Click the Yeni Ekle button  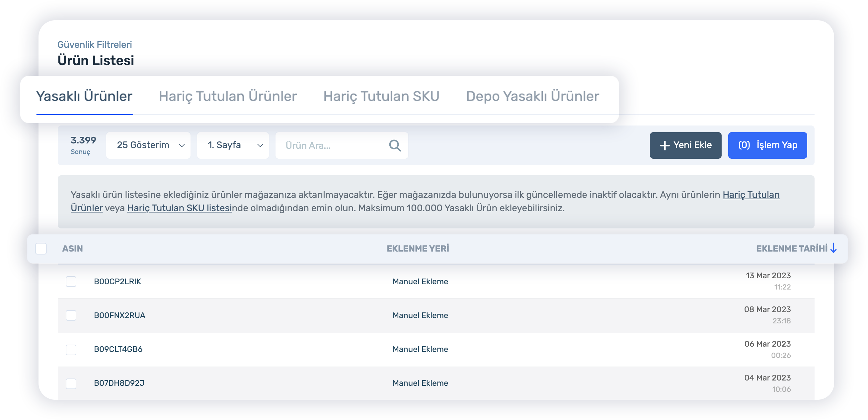pos(686,145)
